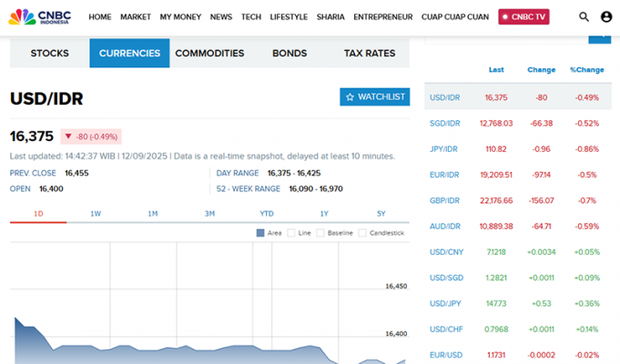Click the star icon on Watchlist button

pyautogui.click(x=350, y=96)
